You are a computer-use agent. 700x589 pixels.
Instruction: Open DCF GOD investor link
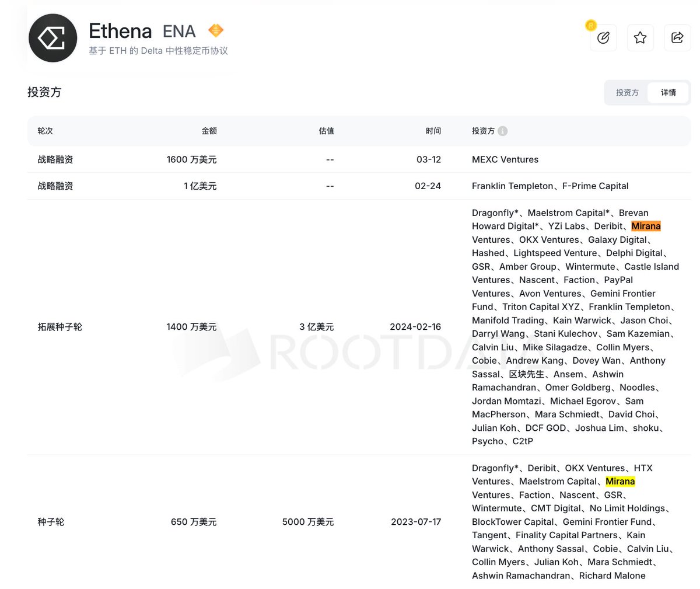(545, 428)
